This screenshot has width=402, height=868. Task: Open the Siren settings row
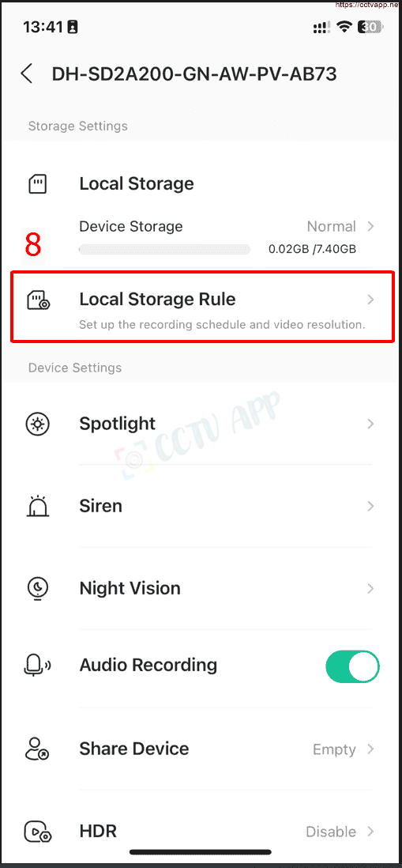tap(201, 506)
